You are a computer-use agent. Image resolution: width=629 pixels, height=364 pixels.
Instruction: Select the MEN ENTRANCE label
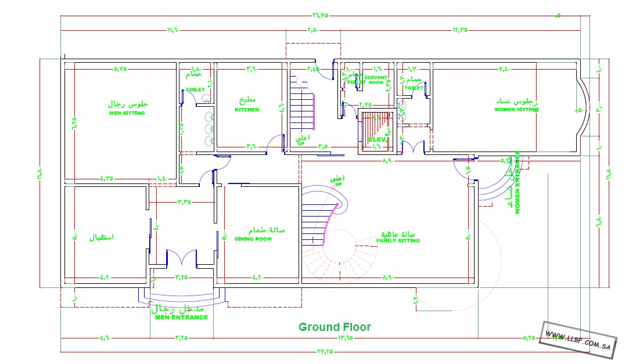coord(181,318)
